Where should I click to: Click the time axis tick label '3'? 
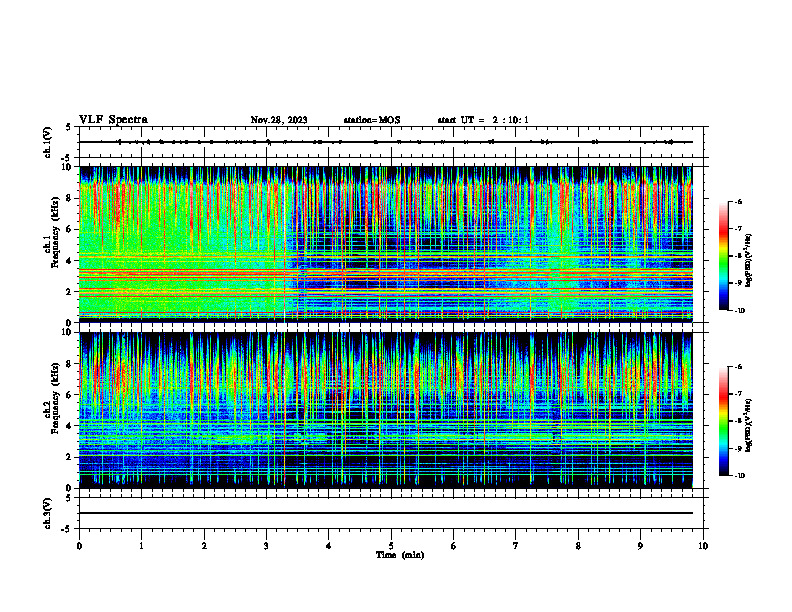click(x=266, y=546)
